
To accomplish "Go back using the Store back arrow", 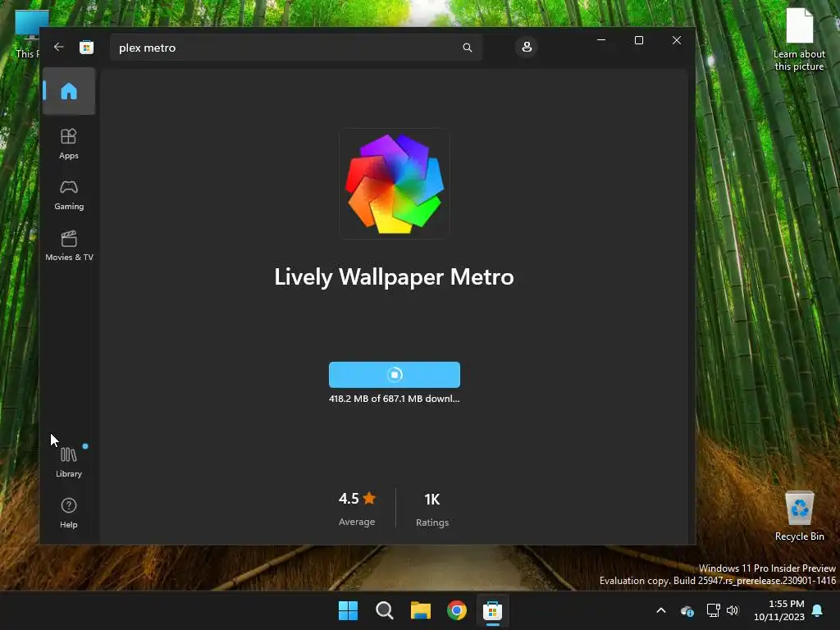I will (58, 47).
